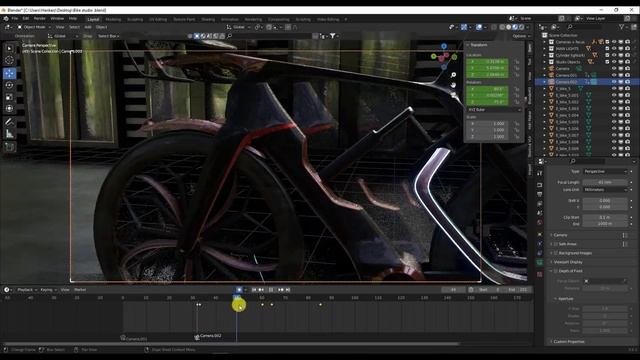The width and height of the screenshot is (640, 360).
Task: Click Output properties tab icon
Action: pyautogui.click(x=540, y=194)
